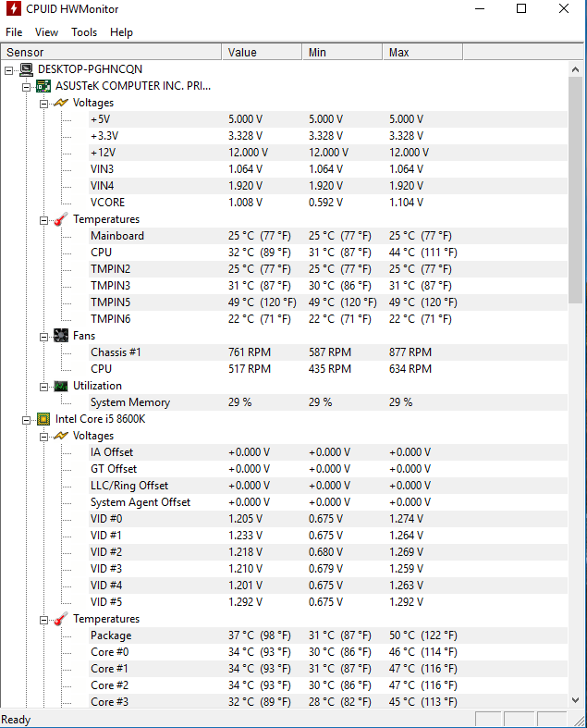Collapse the ASUSTeK COMPUTER INC. node
This screenshot has height=728, width=587.
pos(27,87)
